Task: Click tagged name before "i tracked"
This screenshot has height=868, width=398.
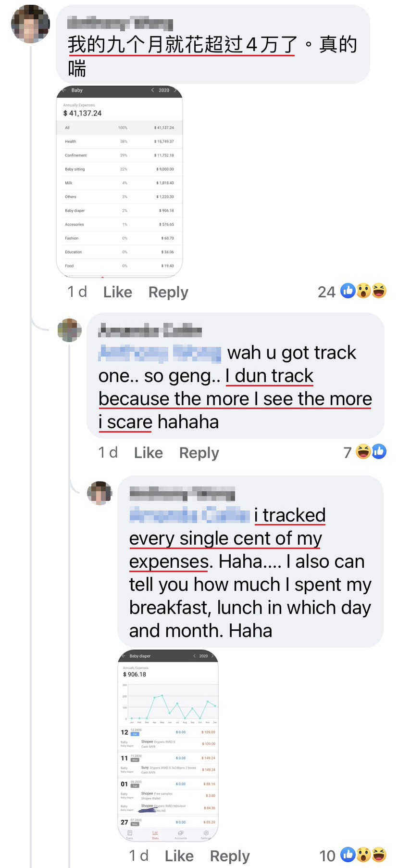Action: pyautogui.click(x=189, y=515)
